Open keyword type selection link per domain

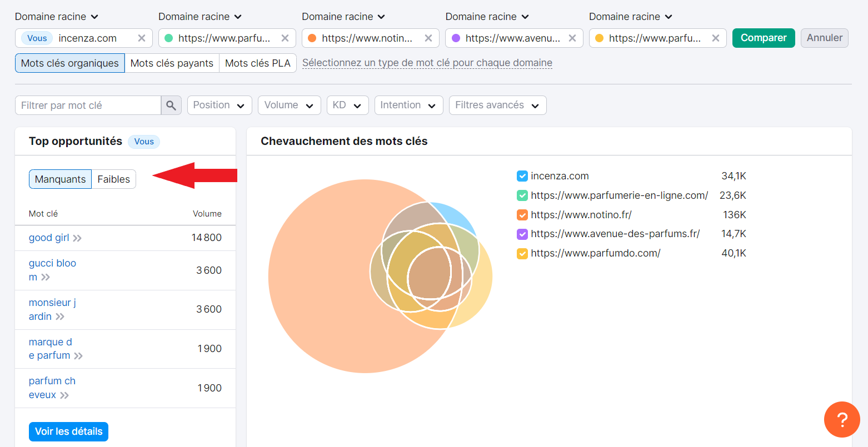(x=427, y=63)
